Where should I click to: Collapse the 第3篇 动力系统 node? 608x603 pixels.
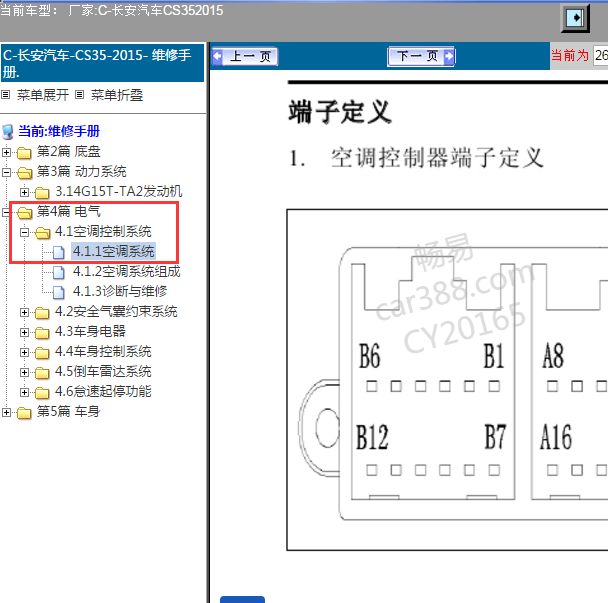6,172
